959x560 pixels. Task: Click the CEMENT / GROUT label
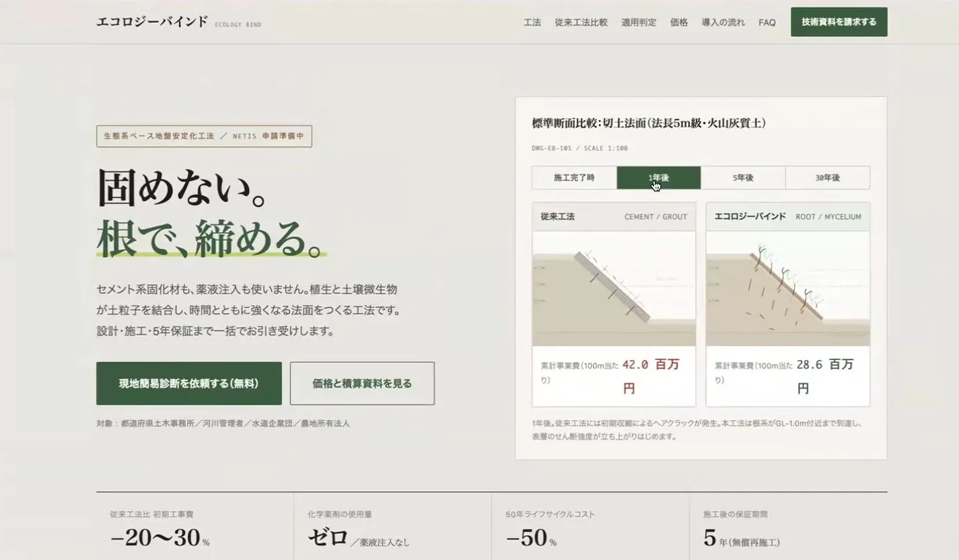655,217
